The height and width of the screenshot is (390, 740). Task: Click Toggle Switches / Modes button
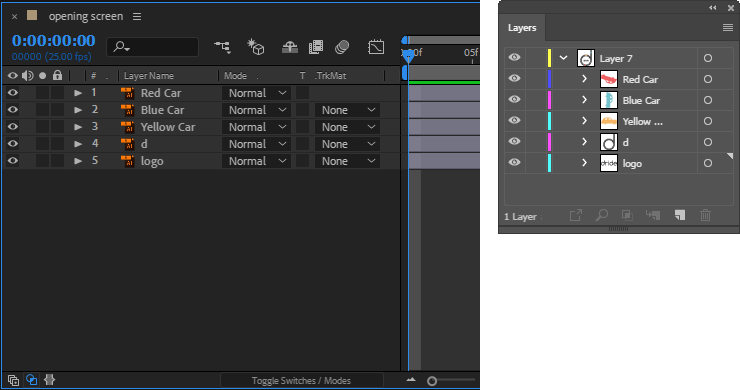pos(301,381)
